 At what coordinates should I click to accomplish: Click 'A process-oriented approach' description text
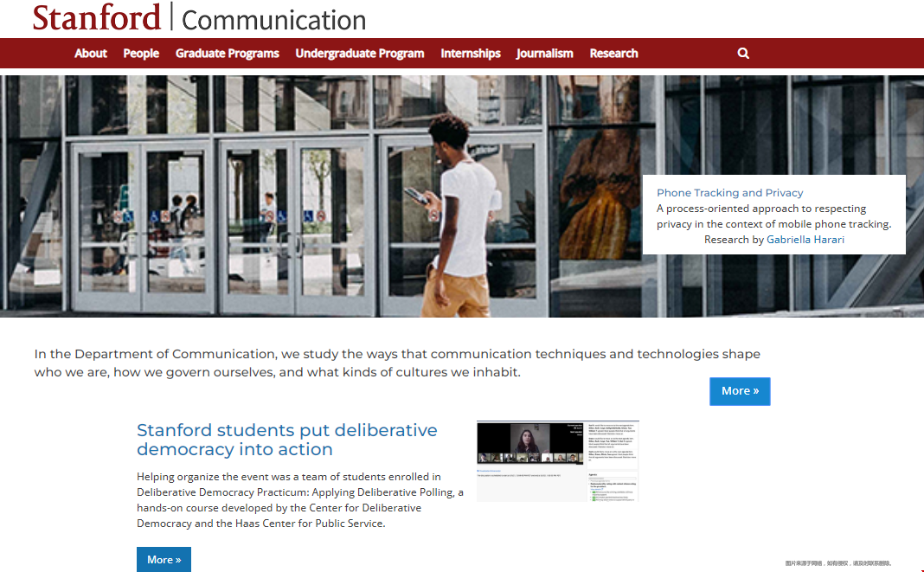[773, 216]
